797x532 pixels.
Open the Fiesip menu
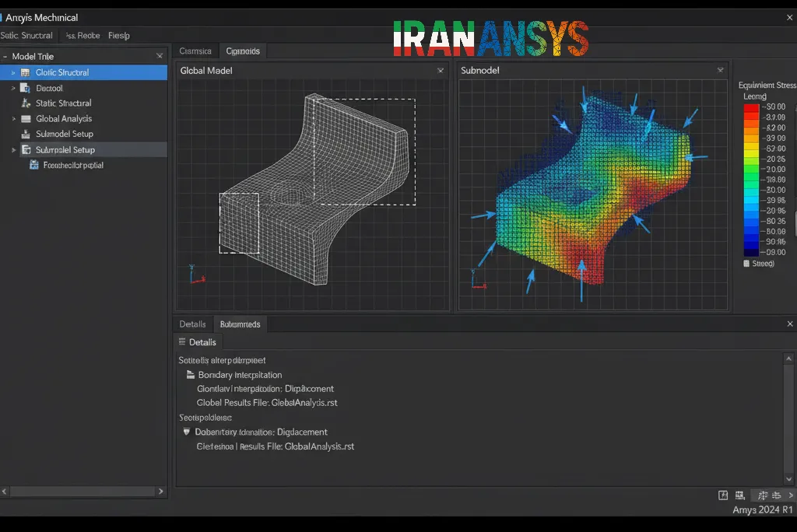[119, 36]
